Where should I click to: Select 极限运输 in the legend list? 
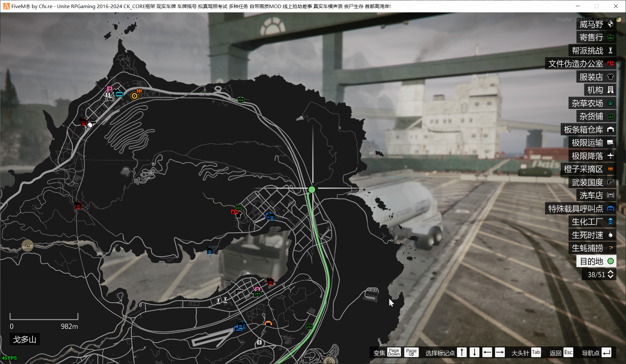click(x=592, y=142)
